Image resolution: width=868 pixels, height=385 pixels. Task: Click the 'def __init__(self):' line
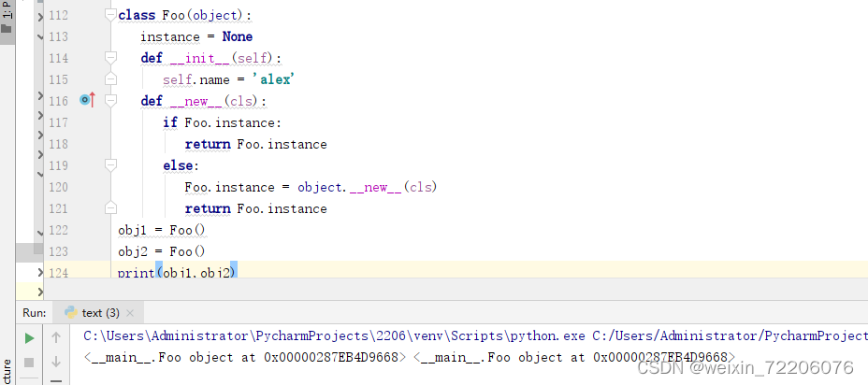coord(210,58)
